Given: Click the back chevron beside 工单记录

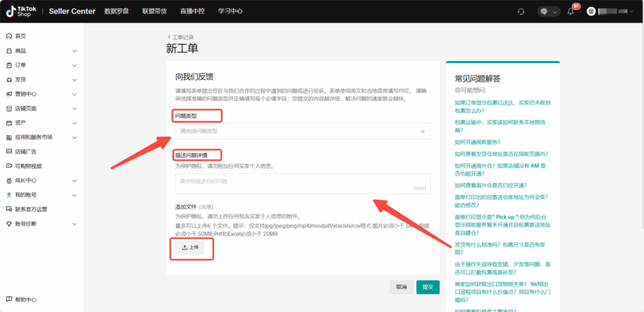Looking at the screenshot, I should 169,37.
